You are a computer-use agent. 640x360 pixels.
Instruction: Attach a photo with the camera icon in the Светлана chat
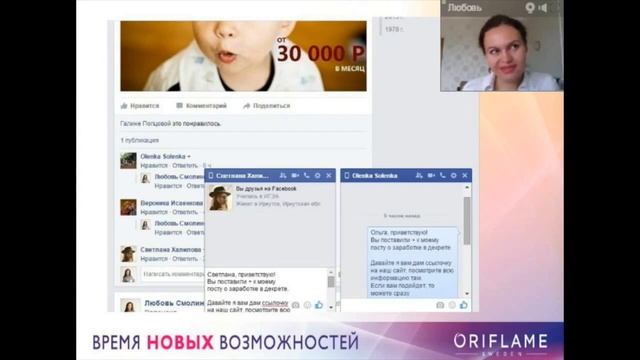pos(296,305)
